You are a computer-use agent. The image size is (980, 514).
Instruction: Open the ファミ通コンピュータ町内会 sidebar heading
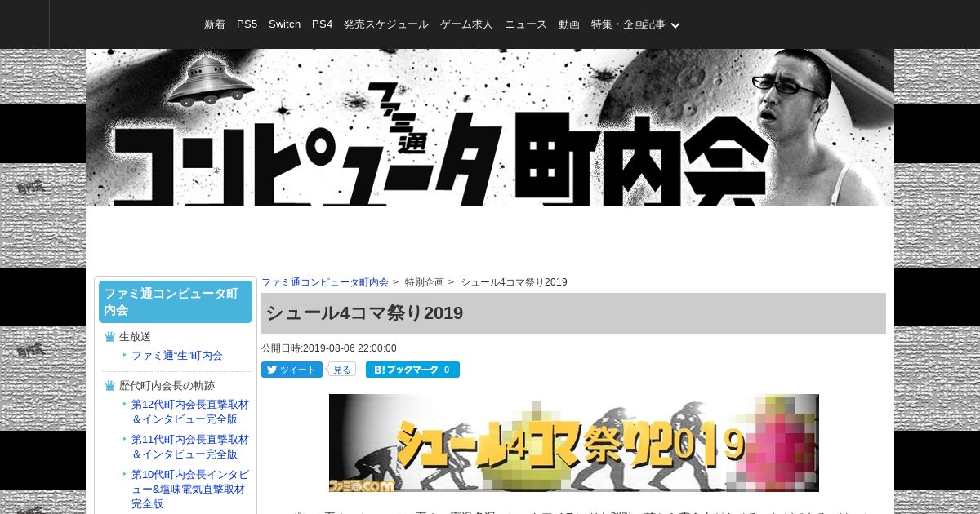pyautogui.click(x=176, y=302)
